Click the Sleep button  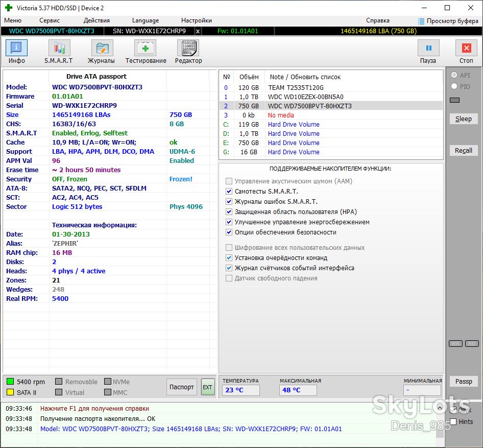point(463,119)
